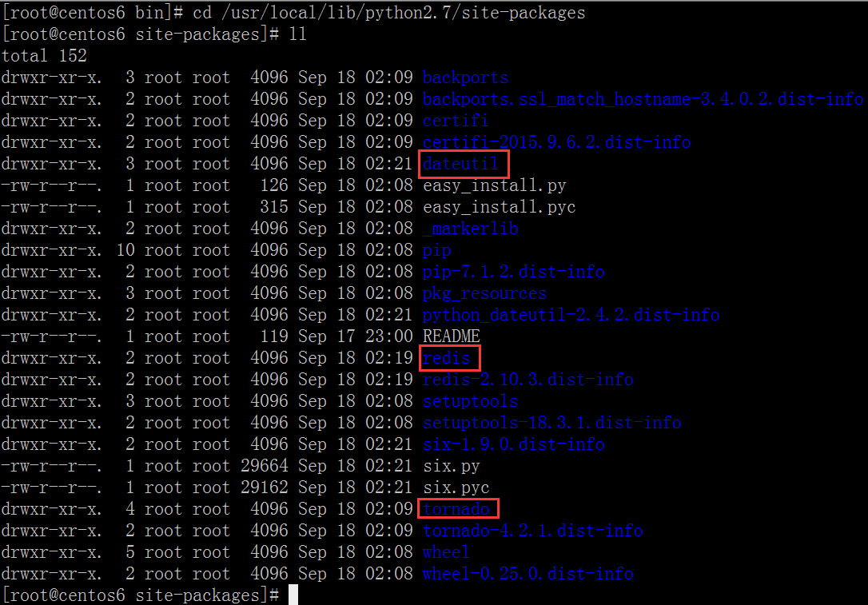
Task: Click the size '126' of easy_install.py
Action: pos(274,185)
